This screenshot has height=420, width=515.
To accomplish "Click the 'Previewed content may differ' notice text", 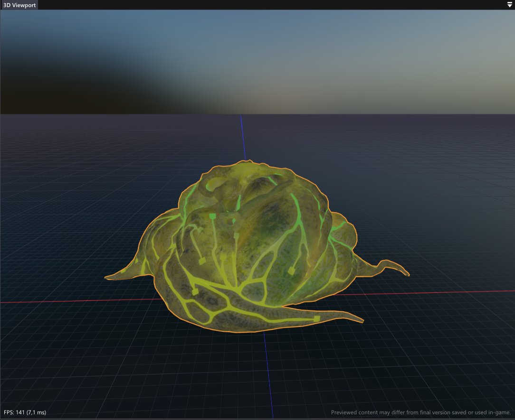I will tap(421, 412).
